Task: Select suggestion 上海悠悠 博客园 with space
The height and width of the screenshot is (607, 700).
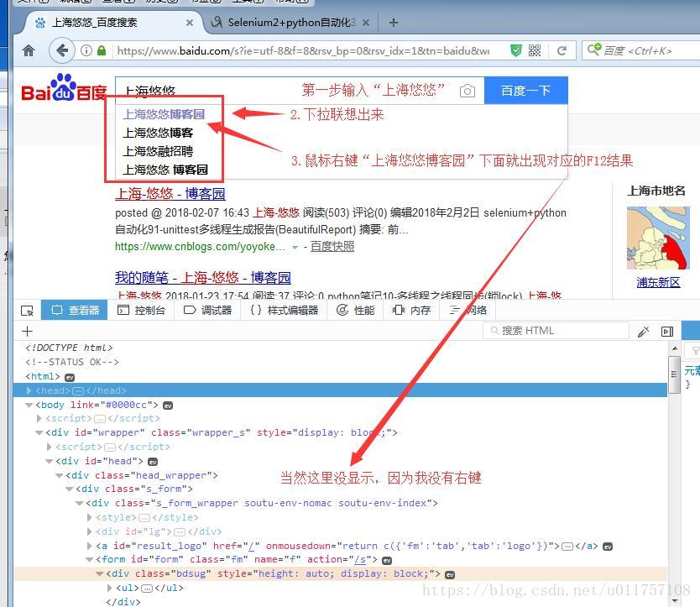Action: coord(165,170)
